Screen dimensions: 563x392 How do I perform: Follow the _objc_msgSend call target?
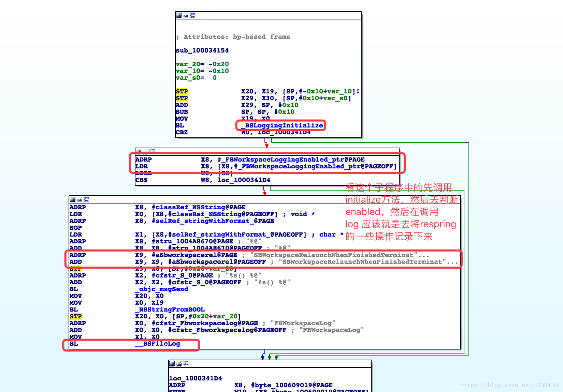tap(162, 289)
